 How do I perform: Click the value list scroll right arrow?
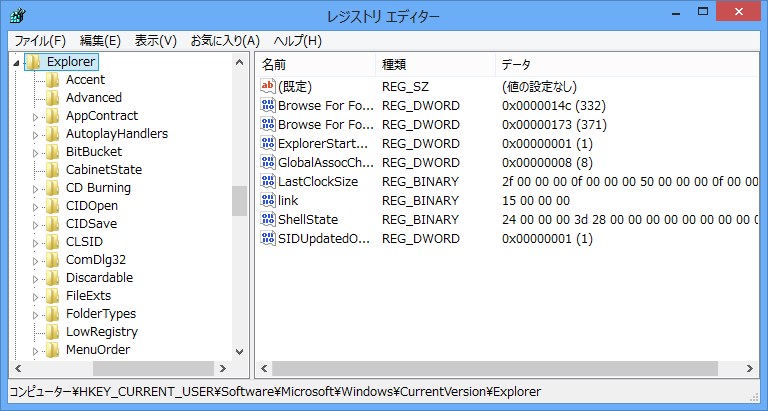[750, 368]
